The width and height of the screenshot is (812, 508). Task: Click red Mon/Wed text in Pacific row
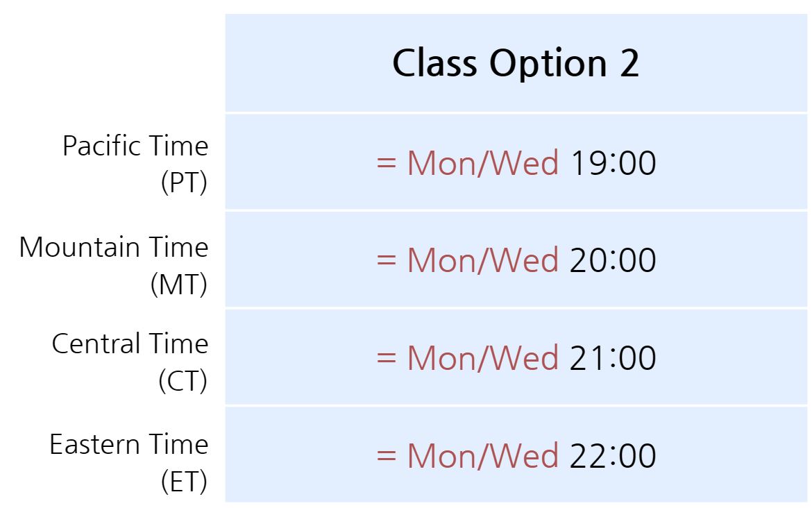point(483,163)
